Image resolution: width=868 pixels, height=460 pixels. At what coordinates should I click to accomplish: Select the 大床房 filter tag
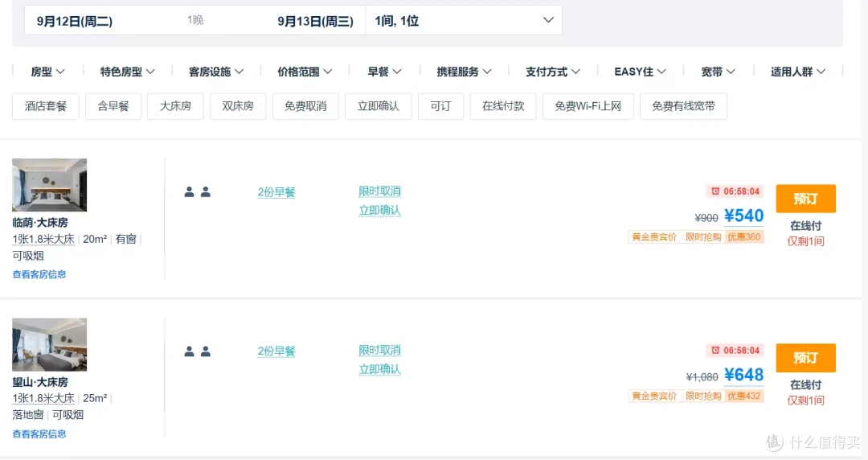coord(175,106)
